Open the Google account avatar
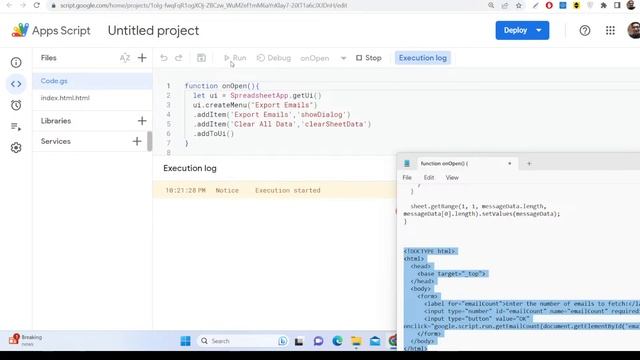The image size is (640, 360). (x=634, y=31)
